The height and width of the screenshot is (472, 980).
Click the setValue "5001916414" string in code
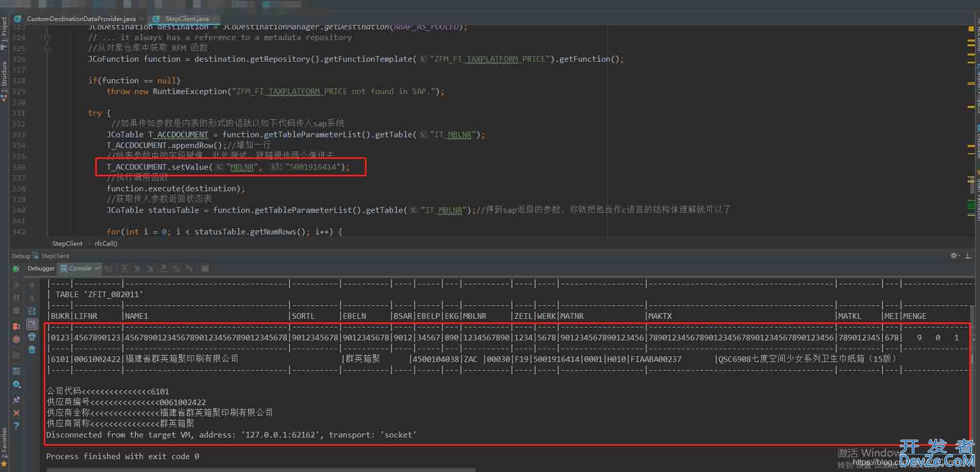(x=312, y=167)
